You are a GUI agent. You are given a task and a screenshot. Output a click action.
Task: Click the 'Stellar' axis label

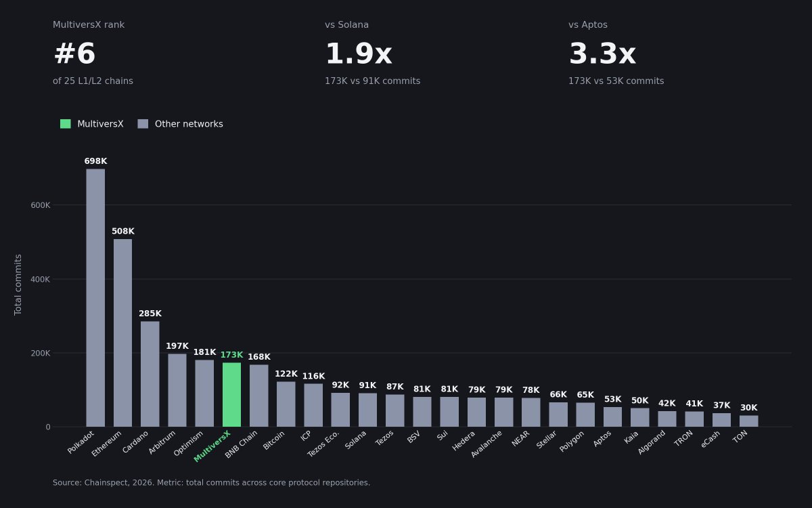(x=547, y=440)
